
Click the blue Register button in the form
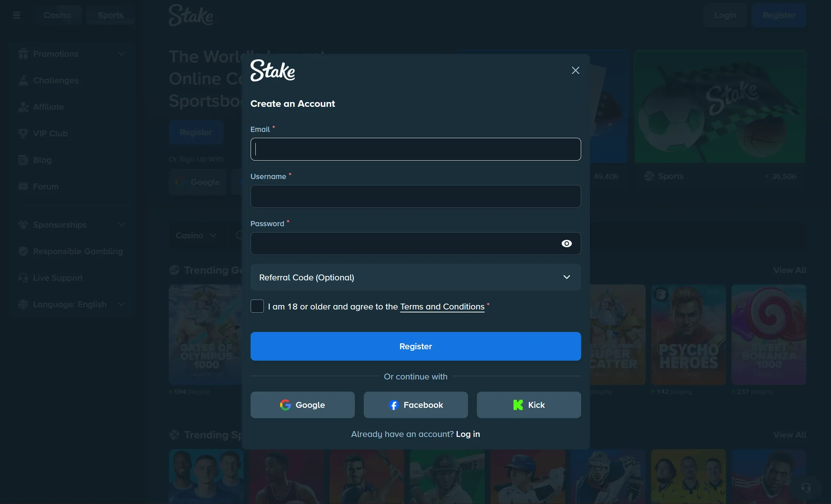tap(416, 346)
